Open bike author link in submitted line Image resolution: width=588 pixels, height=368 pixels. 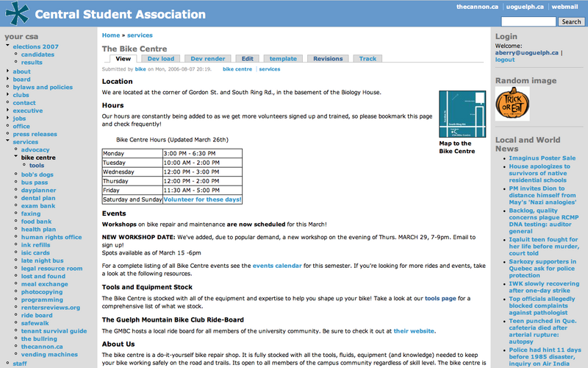(140, 69)
